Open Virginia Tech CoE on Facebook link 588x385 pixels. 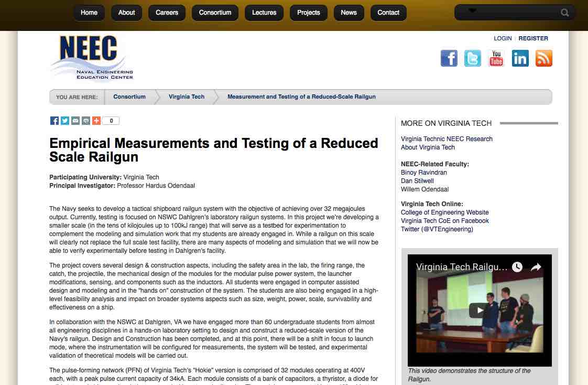tap(445, 221)
